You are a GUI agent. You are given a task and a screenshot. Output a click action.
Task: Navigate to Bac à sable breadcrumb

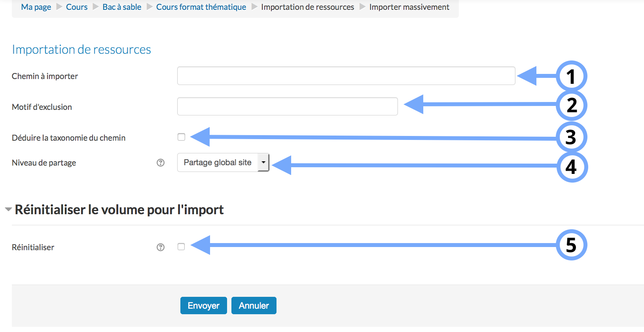click(x=122, y=7)
